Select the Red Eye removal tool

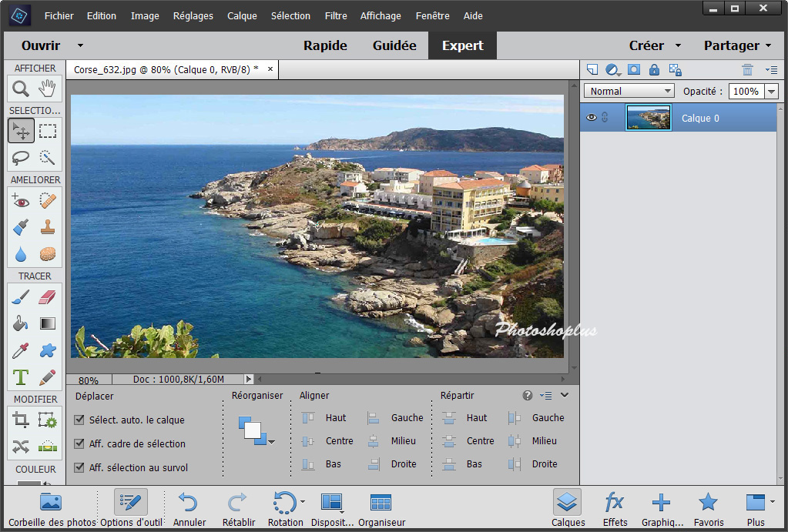[21, 201]
